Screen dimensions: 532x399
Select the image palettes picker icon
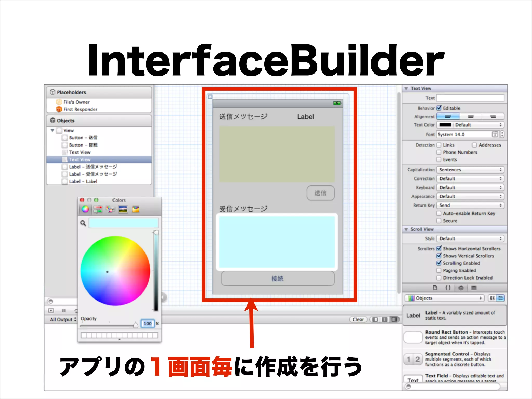tap(123, 209)
